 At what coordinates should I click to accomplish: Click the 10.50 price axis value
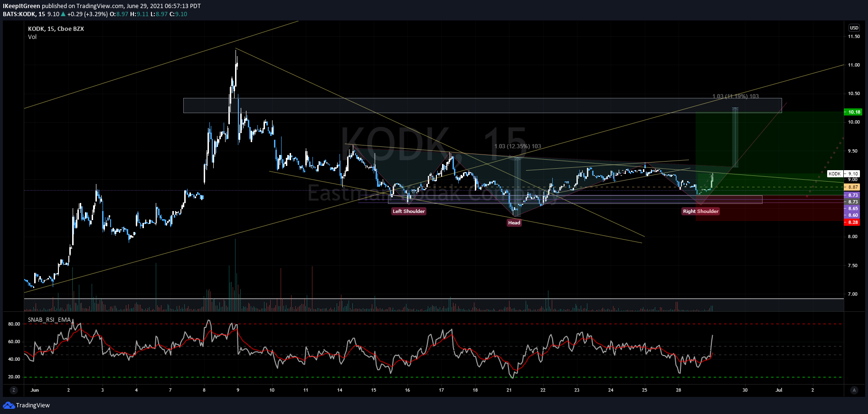(854, 94)
